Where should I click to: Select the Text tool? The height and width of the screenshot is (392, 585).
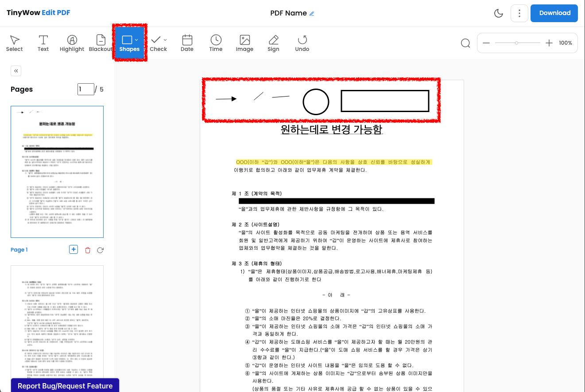click(43, 43)
